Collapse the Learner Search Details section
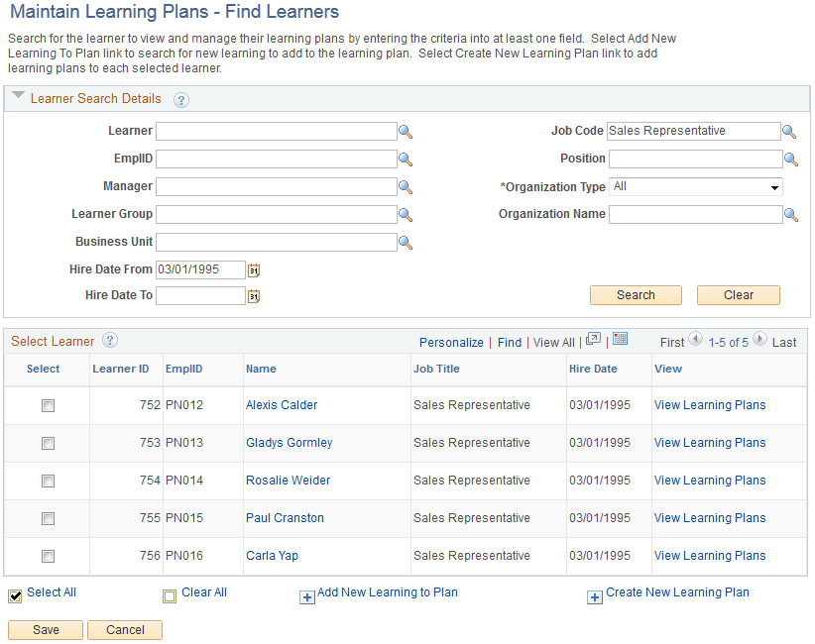The width and height of the screenshot is (815, 644). tap(18, 98)
